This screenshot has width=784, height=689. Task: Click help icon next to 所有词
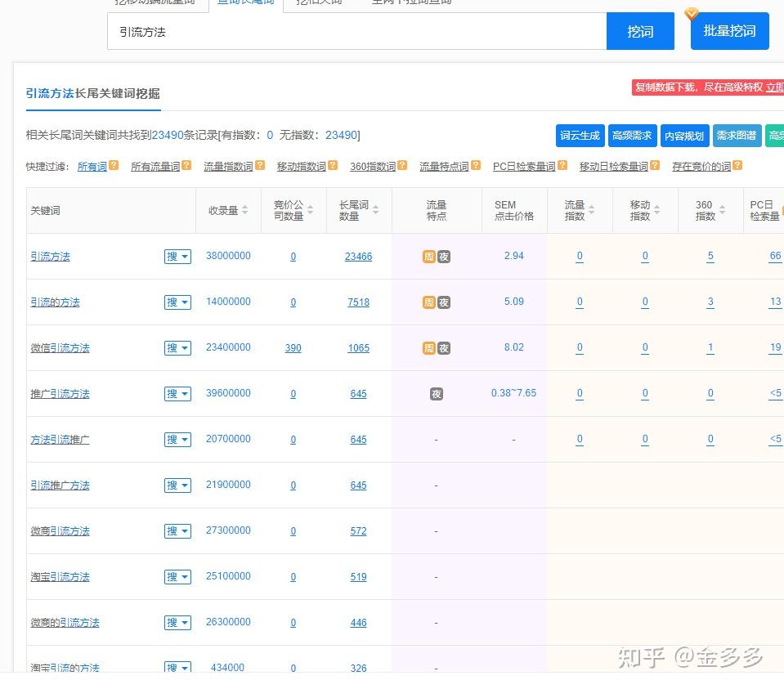(114, 165)
